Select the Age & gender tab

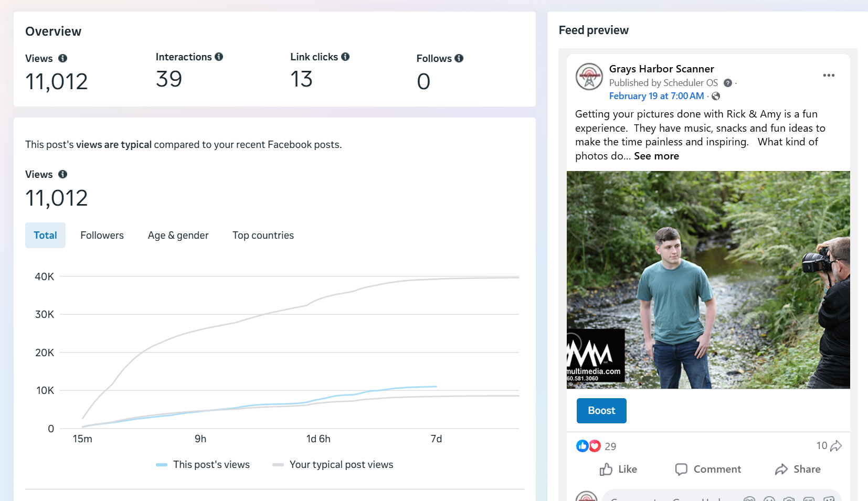click(x=178, y=236)
